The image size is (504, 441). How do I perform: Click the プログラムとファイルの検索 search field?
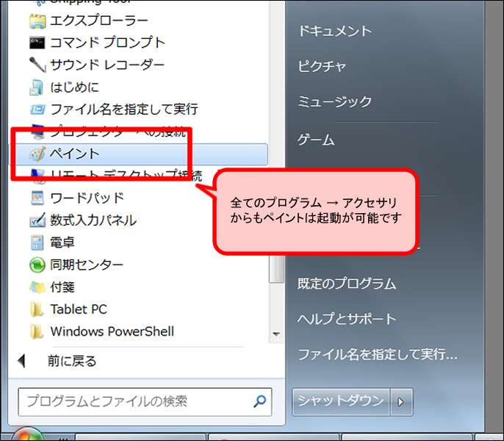(x=145, y=402)
